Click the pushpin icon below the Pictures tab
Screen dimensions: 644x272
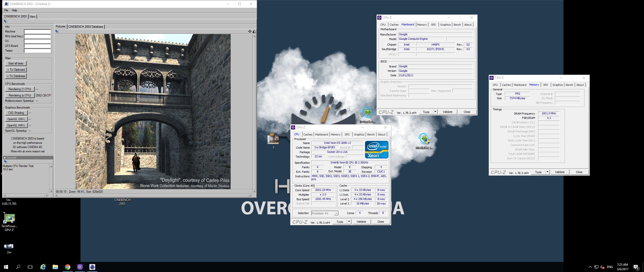(x=57, y=31)
